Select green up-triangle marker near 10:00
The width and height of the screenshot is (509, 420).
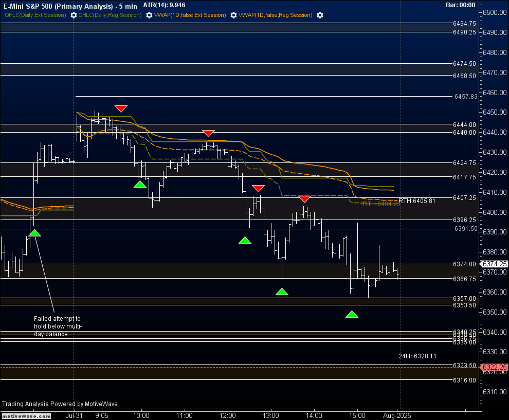pyautogui.click(x=140, y=184)
